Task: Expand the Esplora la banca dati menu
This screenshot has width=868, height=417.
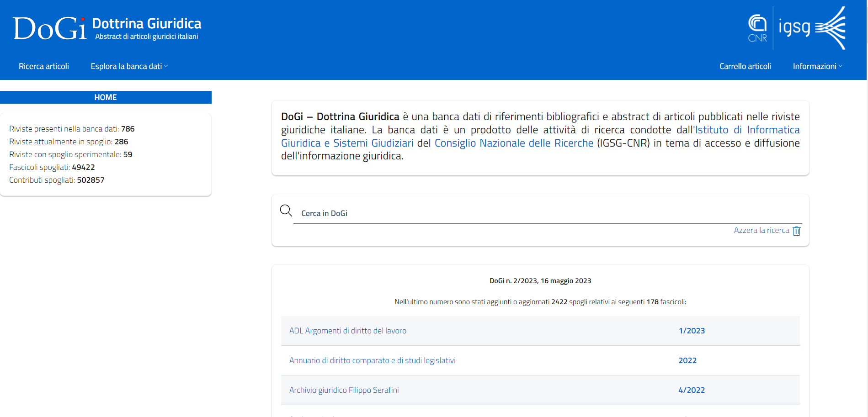Action: [x=129, y=66]
